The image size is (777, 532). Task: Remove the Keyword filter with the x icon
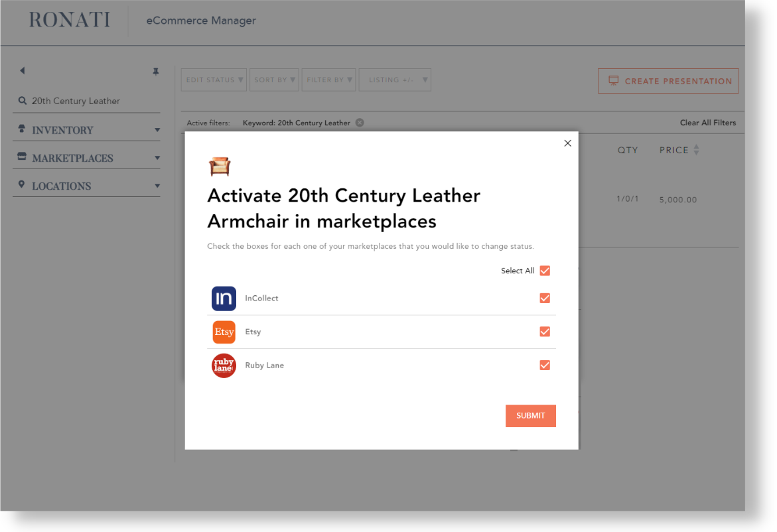pyautogui.click(x=360, y=122)
